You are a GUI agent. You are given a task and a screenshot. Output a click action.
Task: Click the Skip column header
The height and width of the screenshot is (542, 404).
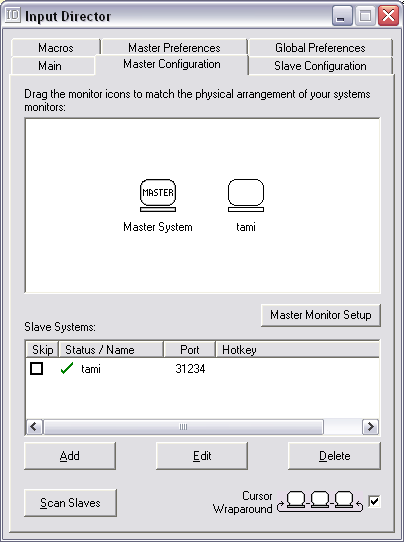pos(42,349)
